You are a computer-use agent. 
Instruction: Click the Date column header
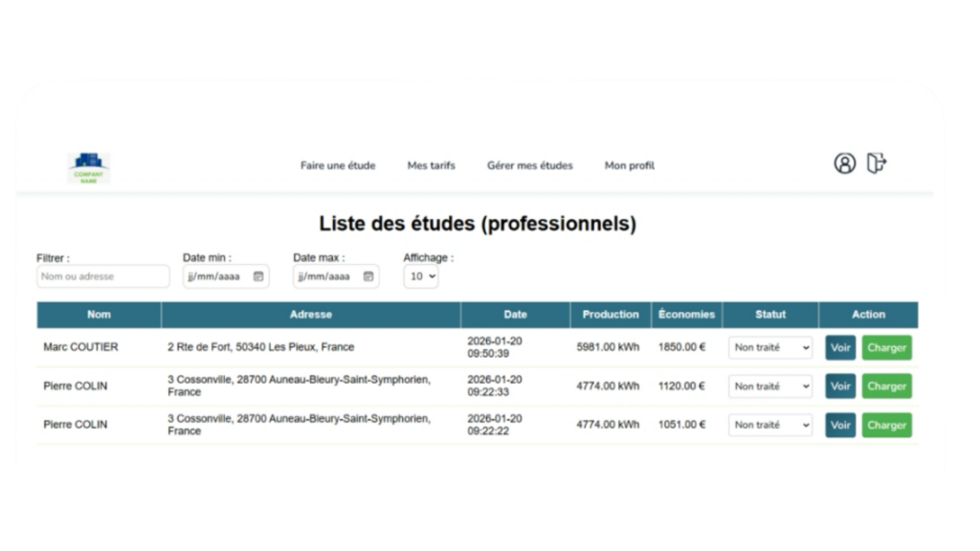click(515, 315)
